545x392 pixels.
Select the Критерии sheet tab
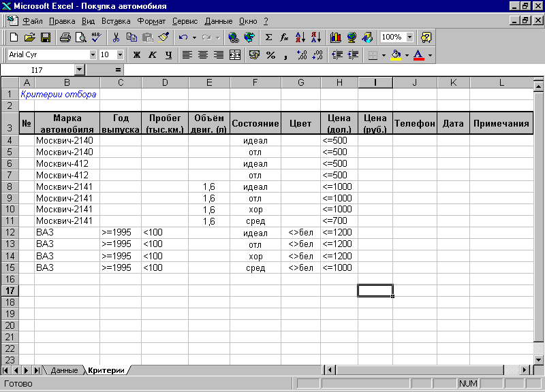coord(106,370)
